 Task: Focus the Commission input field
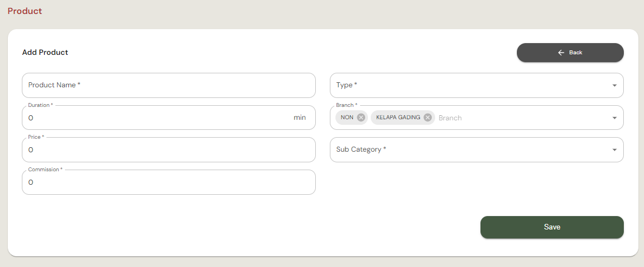pos(168,182)
